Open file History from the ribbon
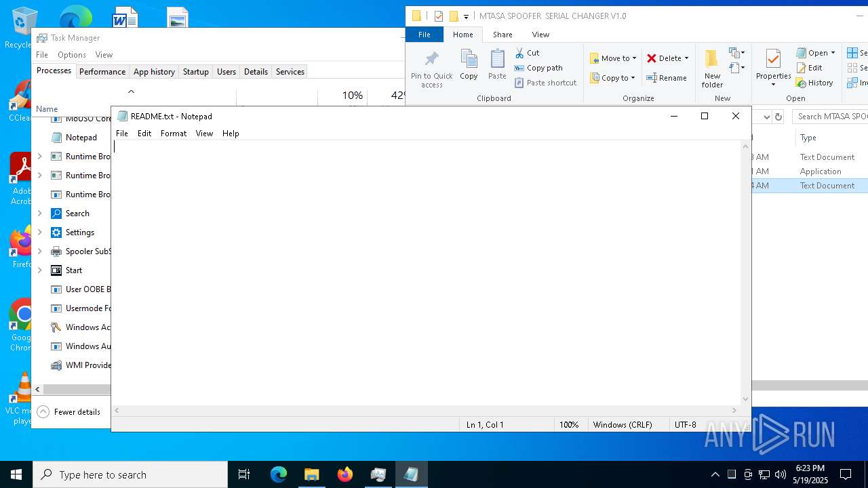This screenshot has height=488, width=868. point(814,83)
